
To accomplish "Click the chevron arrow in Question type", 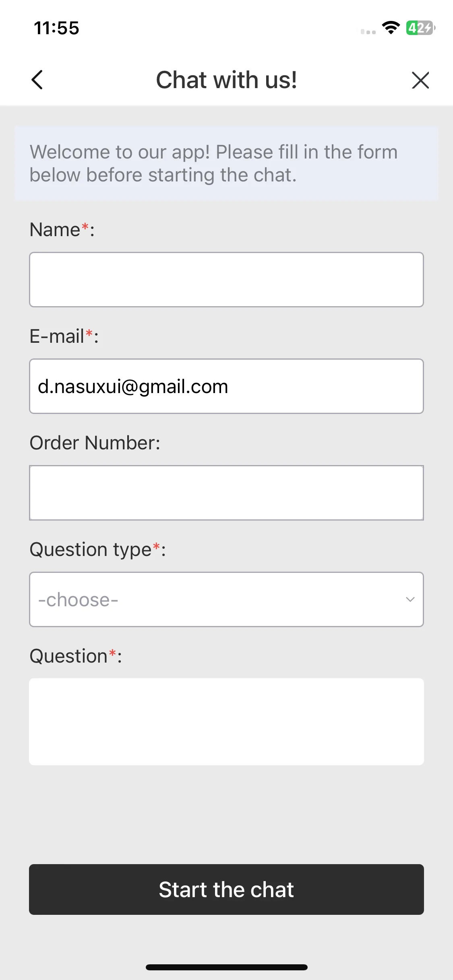I will click(410, 599).
